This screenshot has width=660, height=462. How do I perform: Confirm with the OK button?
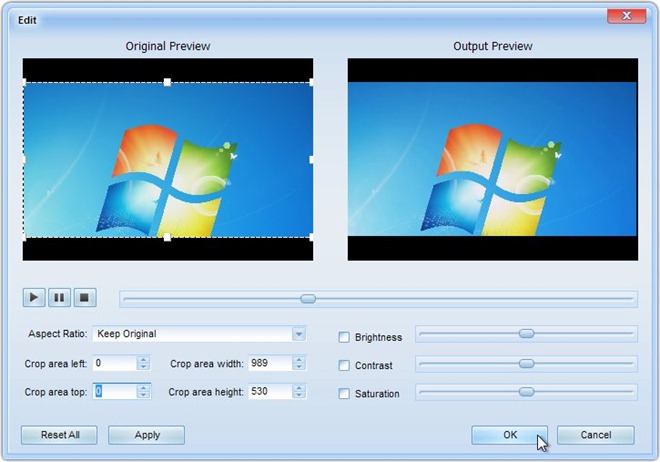[x=510, y=435]
